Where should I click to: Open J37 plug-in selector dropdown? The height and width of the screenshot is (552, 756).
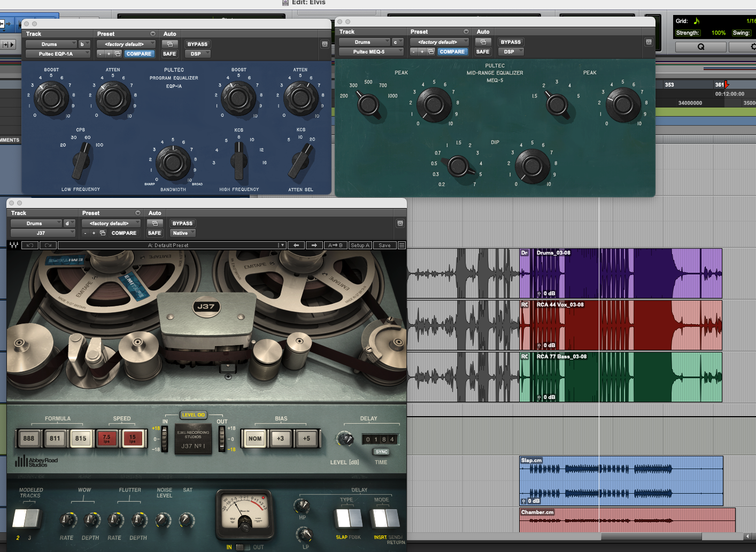click(x=43, y=233)
